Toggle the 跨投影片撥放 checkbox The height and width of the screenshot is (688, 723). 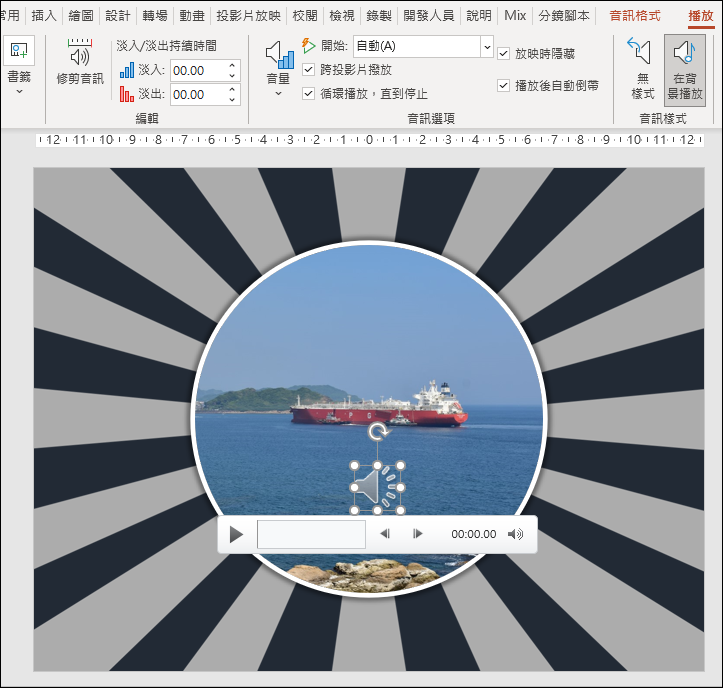coord(308,70)
